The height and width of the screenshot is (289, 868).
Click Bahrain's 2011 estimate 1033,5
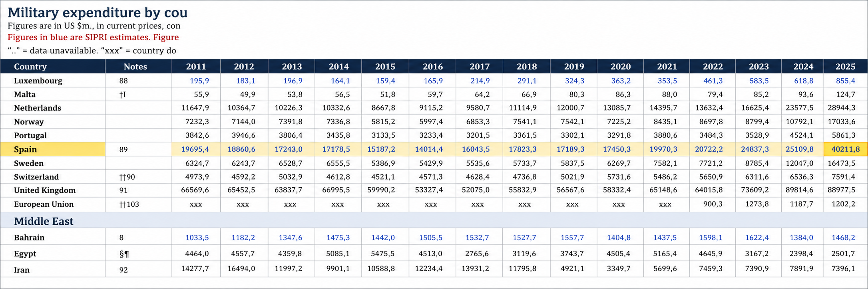[197, 238]
